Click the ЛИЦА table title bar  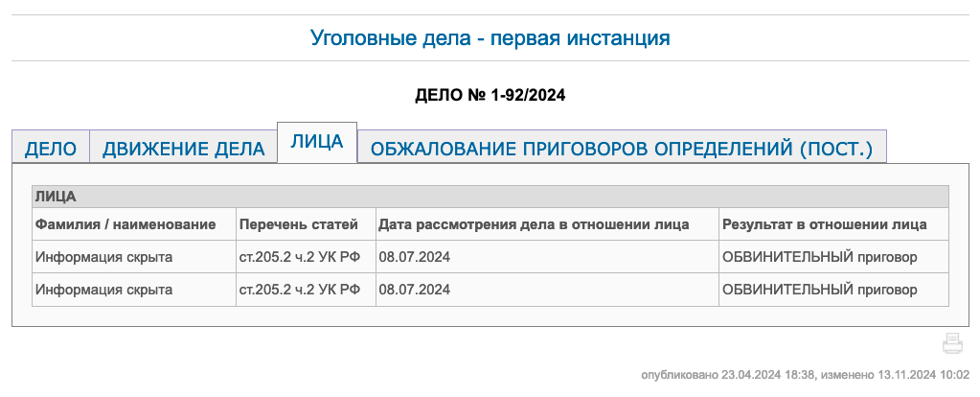pyautogui.click(x=490, y=197)
